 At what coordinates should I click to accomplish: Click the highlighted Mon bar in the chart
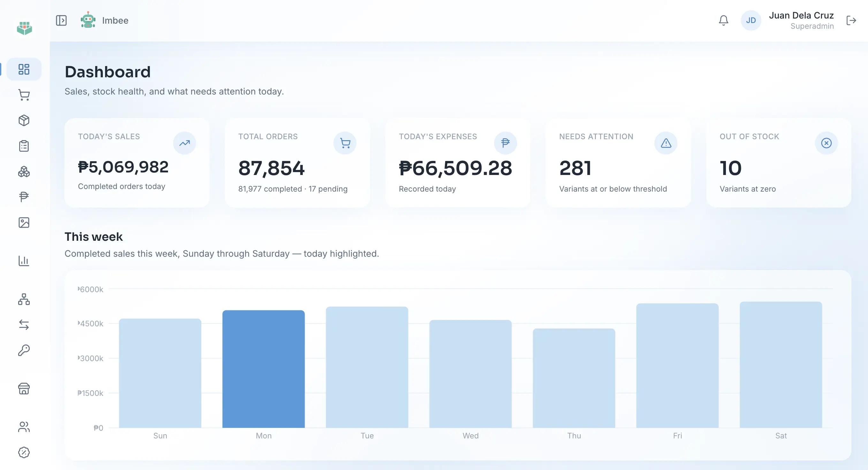tap(263, 369)
